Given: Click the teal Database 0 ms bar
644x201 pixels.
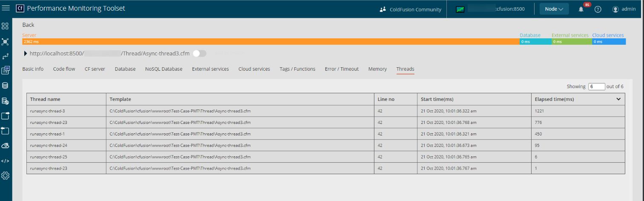Looking at the screenshot, I should [535, 42].
